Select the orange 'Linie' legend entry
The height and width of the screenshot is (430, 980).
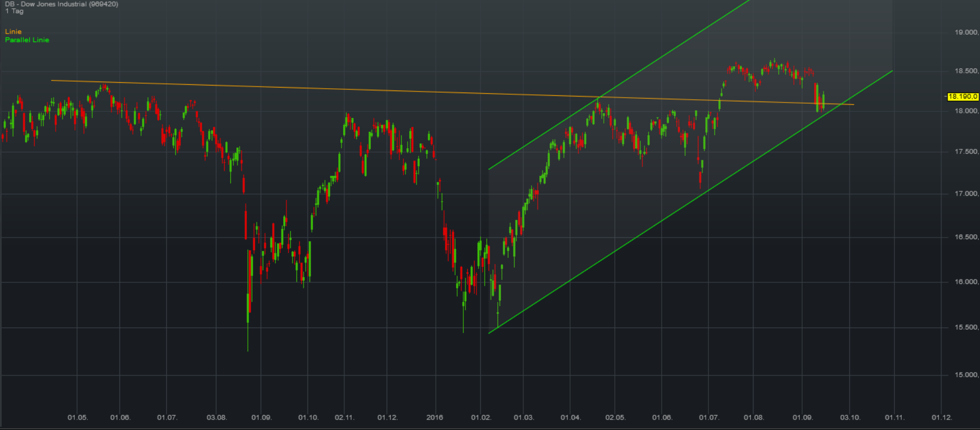tap(13, 31)
